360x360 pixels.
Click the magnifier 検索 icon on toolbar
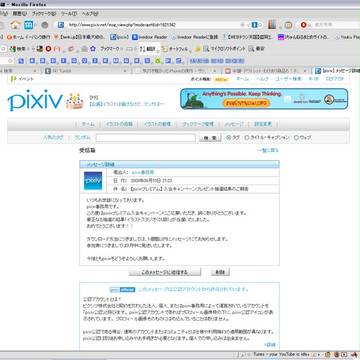[x=19, y=49]
